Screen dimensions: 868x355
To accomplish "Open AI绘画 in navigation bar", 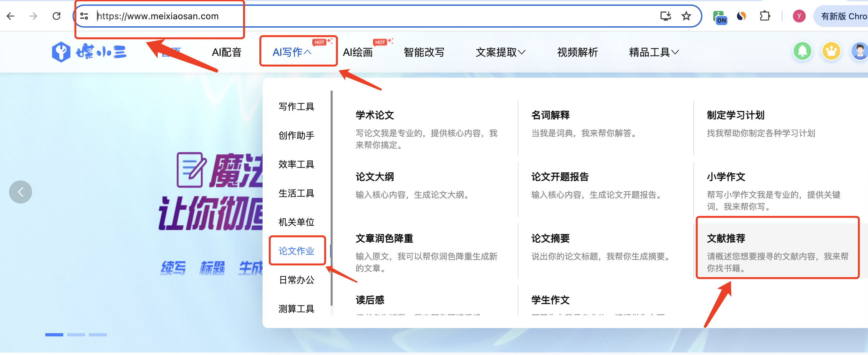I will coord(358,52).
